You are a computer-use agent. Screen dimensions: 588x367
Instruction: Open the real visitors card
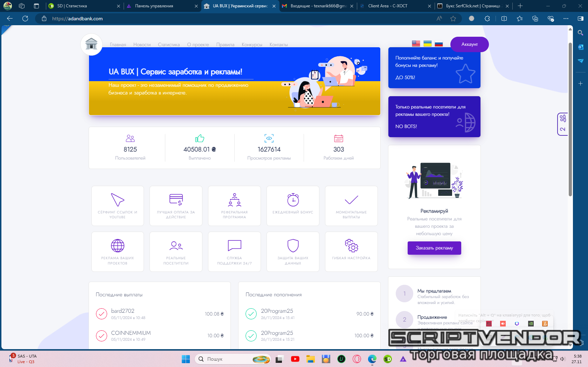[176, 252]
